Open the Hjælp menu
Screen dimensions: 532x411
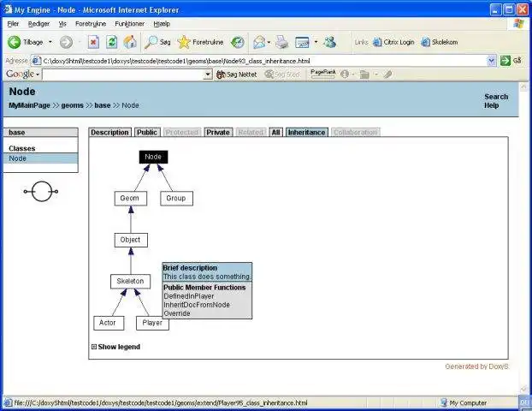[x=162, y=24]
